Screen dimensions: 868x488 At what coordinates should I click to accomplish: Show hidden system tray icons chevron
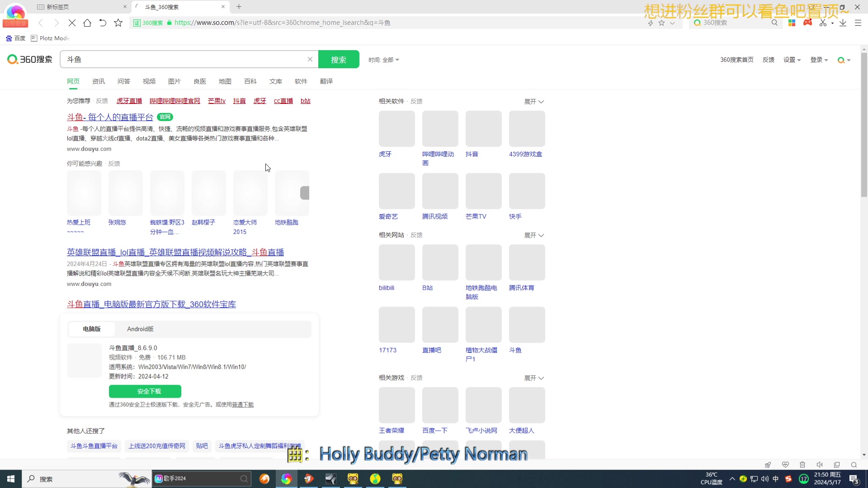[x=732, y=479]
